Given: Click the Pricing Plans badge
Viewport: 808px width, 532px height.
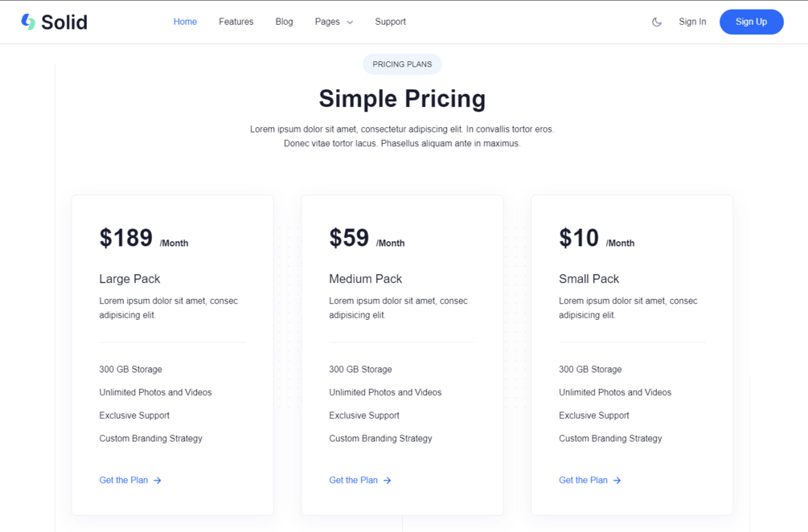Looking at the screenshot, I should tap(402, 64).
